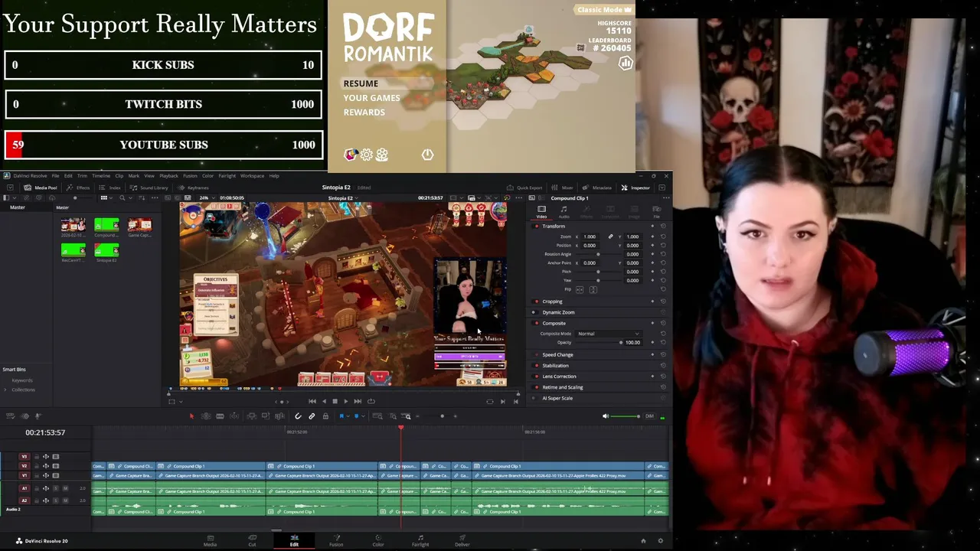980x551 pixels.
Task: Enable the AI Super Scale switch
Action: 536,398
